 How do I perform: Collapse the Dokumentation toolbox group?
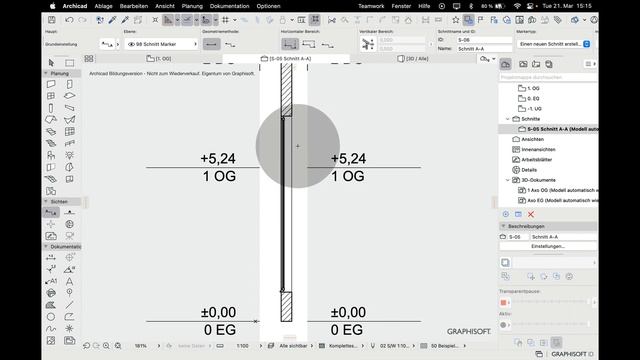[46, 247]
